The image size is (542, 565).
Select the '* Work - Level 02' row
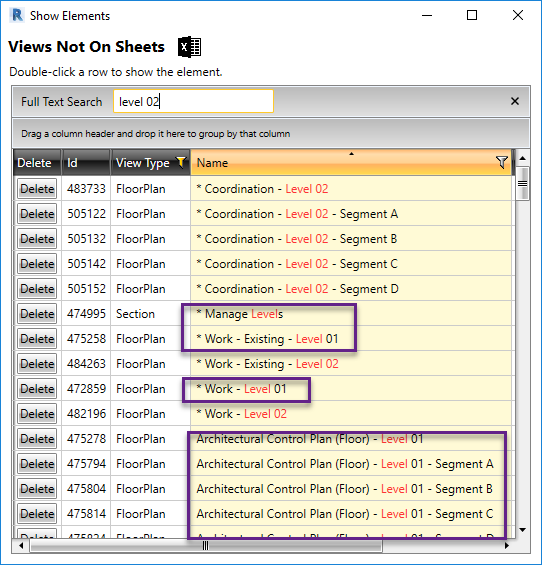351,414
